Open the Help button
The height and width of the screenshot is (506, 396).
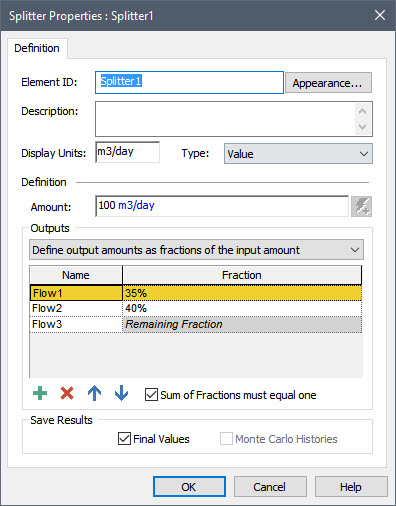point(351,487)
